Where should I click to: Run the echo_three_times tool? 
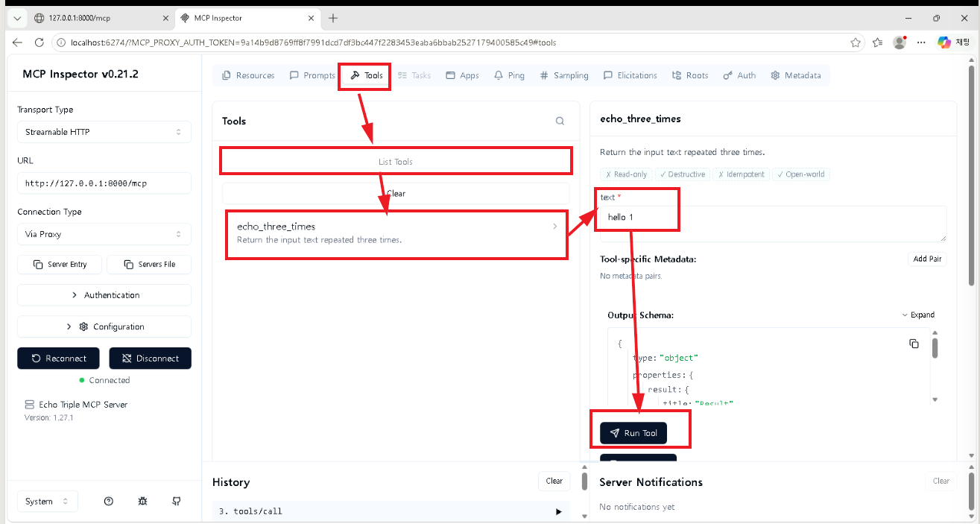point(633,433)
